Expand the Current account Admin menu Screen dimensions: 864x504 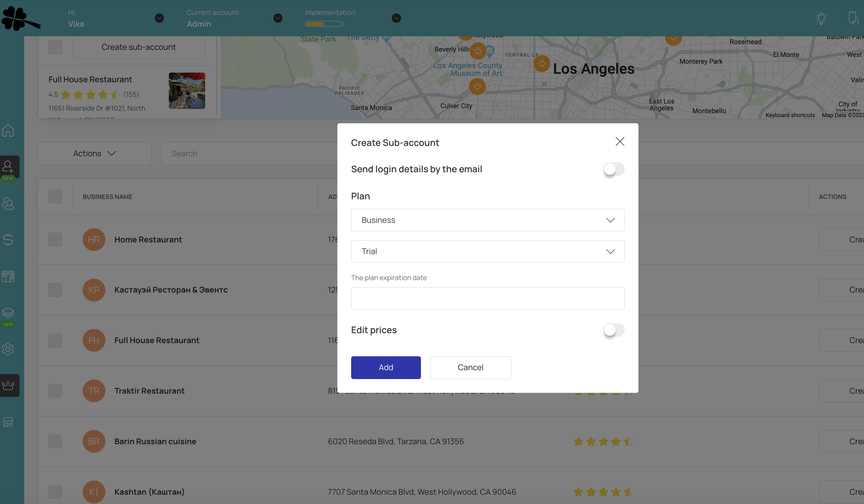pos(278,18)
